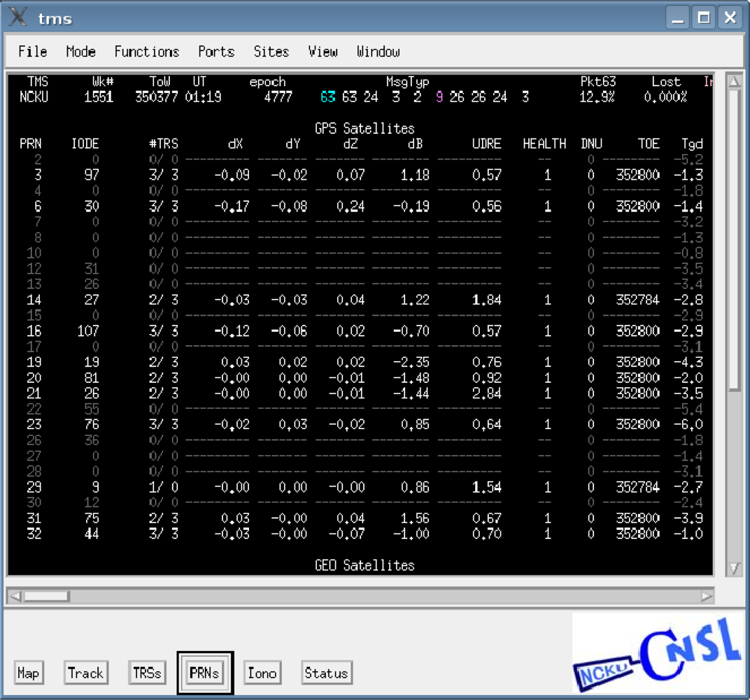This screenshot has width=750, height=700.
Task: Click PRN 31 dB value 1.56
Action: (x=415, y=518)
